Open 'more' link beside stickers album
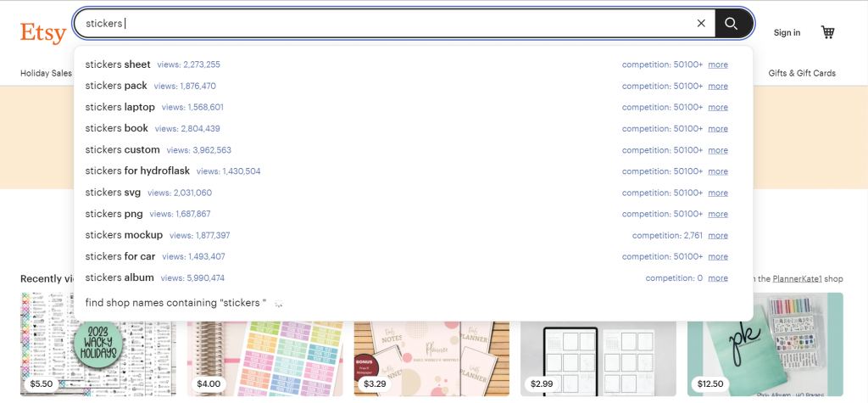 pos(718,278)
